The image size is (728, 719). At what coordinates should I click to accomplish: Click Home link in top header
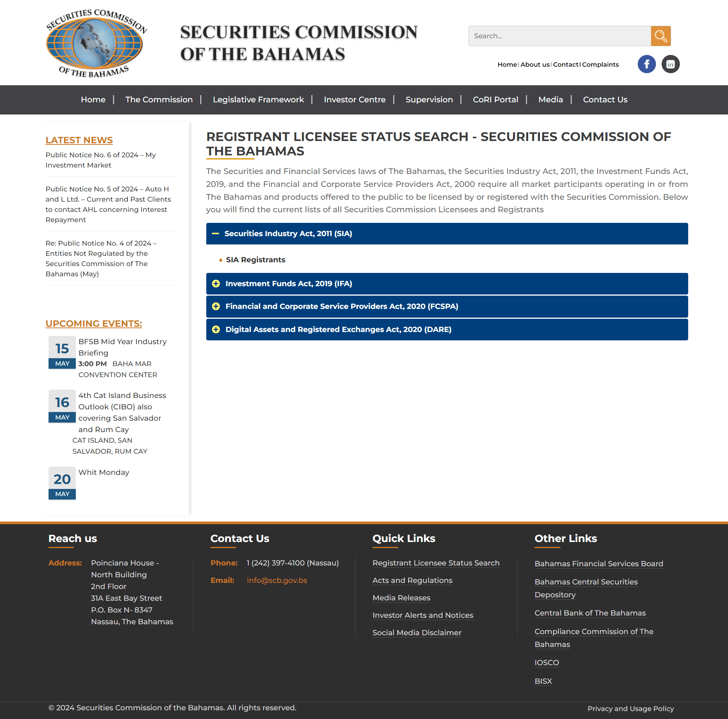507,64
